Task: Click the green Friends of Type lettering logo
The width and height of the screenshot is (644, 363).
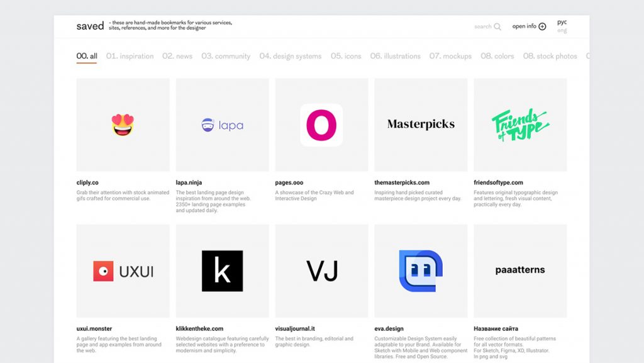Action: (519, 124)
